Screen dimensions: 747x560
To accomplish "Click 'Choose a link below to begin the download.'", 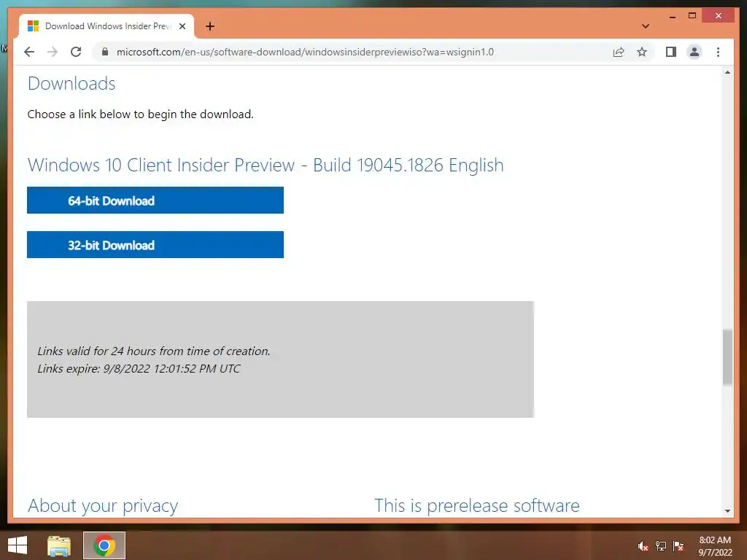I will [x=141, y=114].
